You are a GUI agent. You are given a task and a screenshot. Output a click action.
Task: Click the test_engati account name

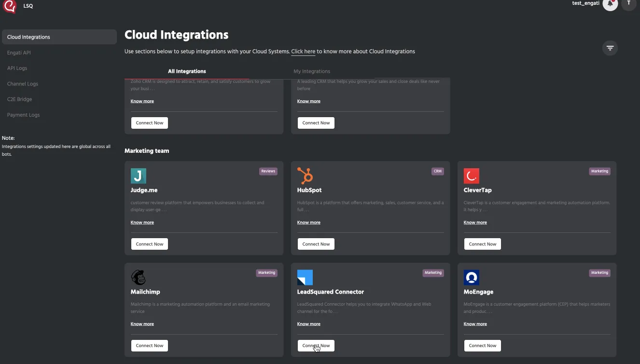point(585,3)
